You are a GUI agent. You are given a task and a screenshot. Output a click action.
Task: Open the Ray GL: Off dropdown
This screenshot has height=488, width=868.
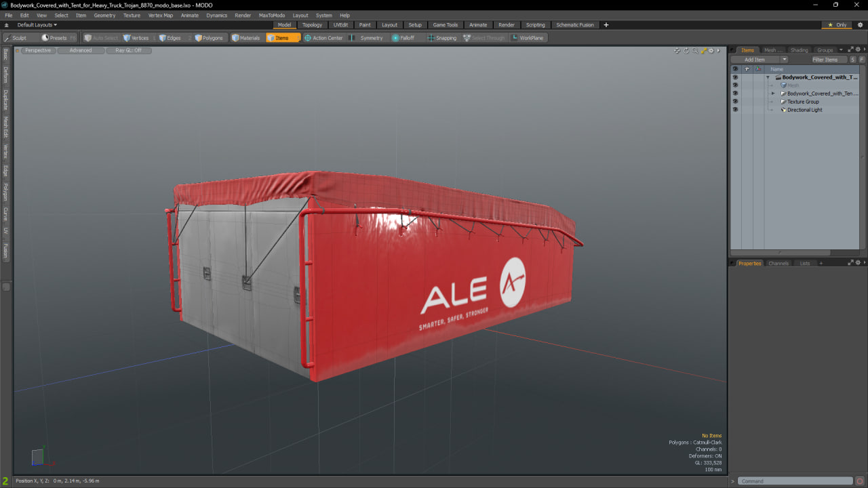(x=129, y=50)
